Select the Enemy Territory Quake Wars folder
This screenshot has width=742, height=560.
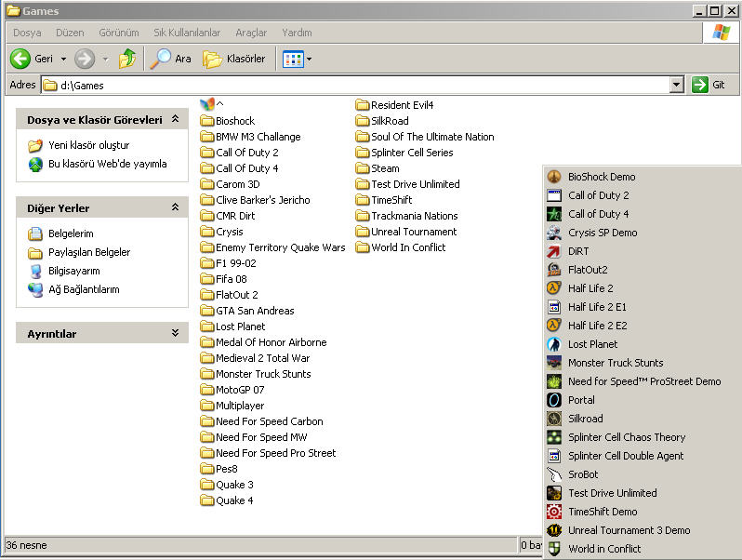(273, 247)
